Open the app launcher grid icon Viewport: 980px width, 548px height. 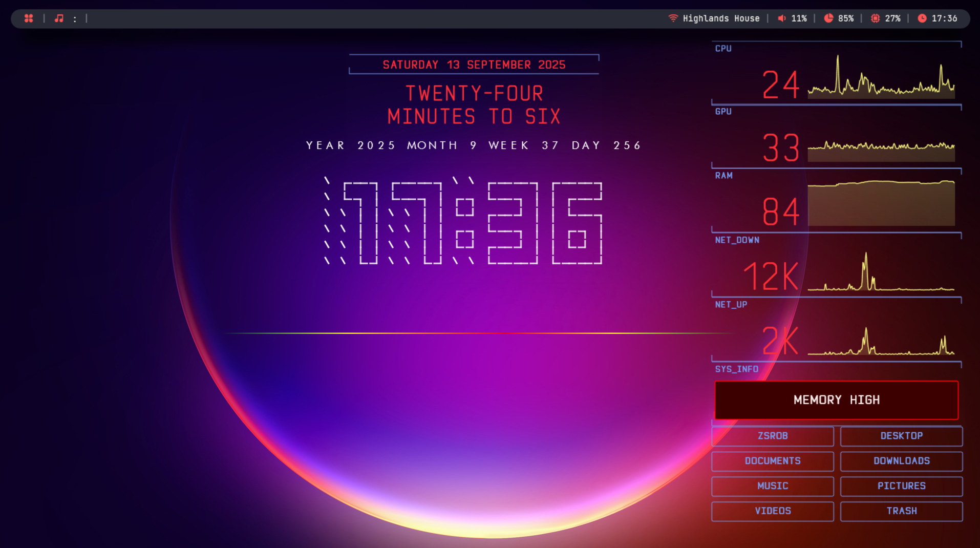point(29,18)
